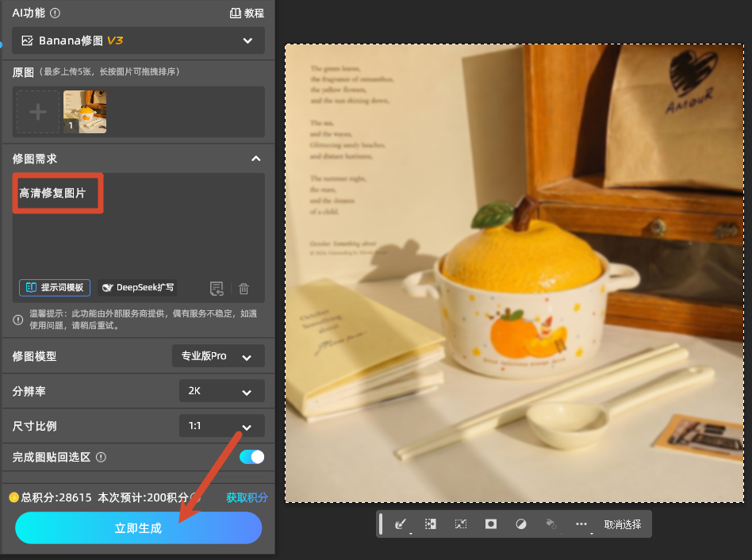
Task: Click the 总积分:28615 text
Action: pyautogui.click(x=56, y=497)
